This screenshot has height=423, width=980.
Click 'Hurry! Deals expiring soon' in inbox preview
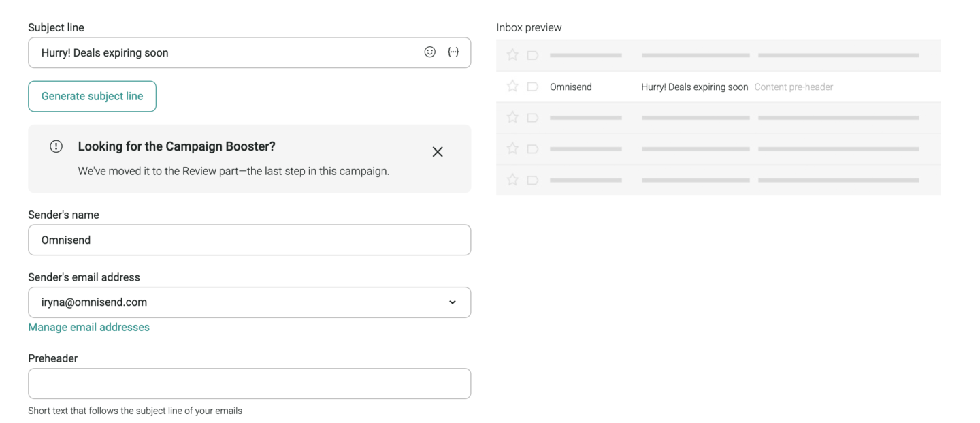[694, 87]
